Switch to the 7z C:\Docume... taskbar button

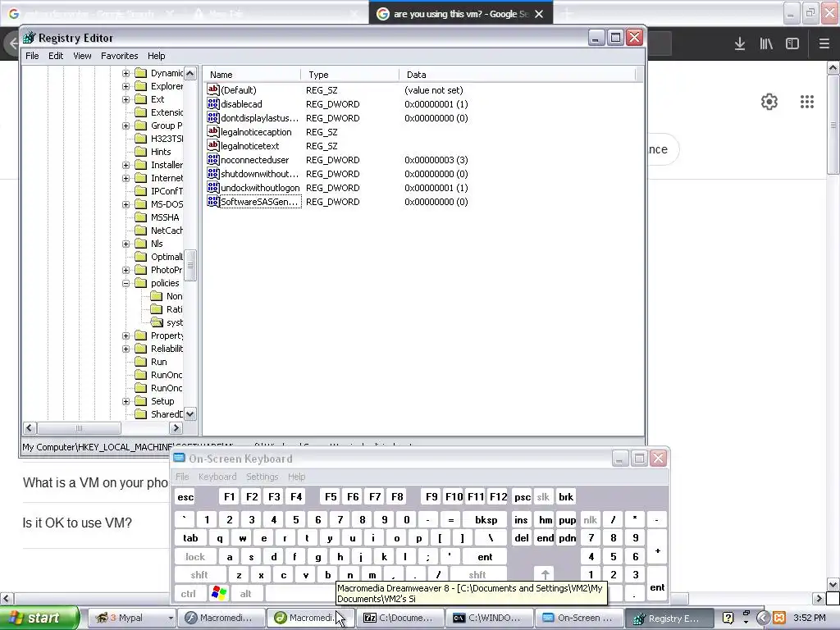[400, 618]
